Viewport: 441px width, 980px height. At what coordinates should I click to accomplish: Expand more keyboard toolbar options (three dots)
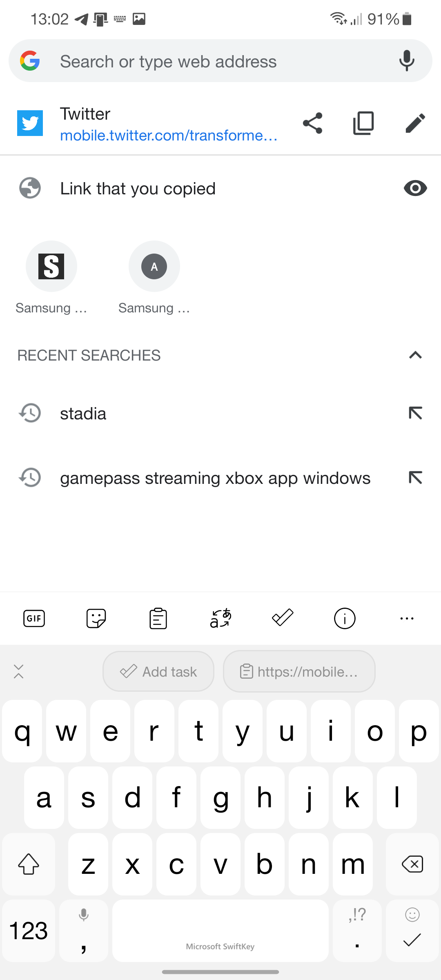coord(407,618)
